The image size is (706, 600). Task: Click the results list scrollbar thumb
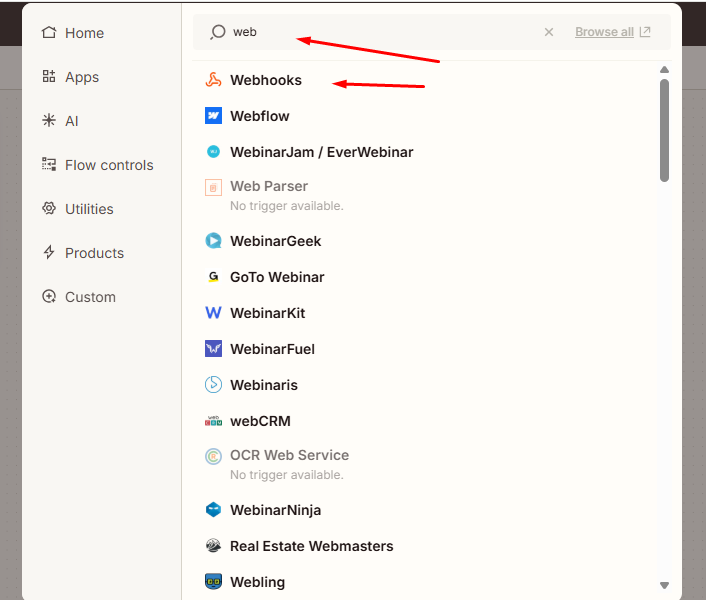[x=664, y=131]
